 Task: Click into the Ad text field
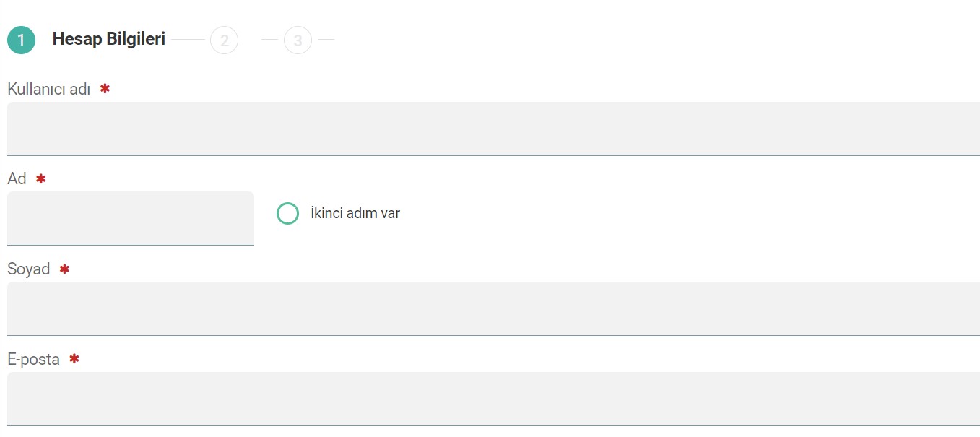point(131,217)
